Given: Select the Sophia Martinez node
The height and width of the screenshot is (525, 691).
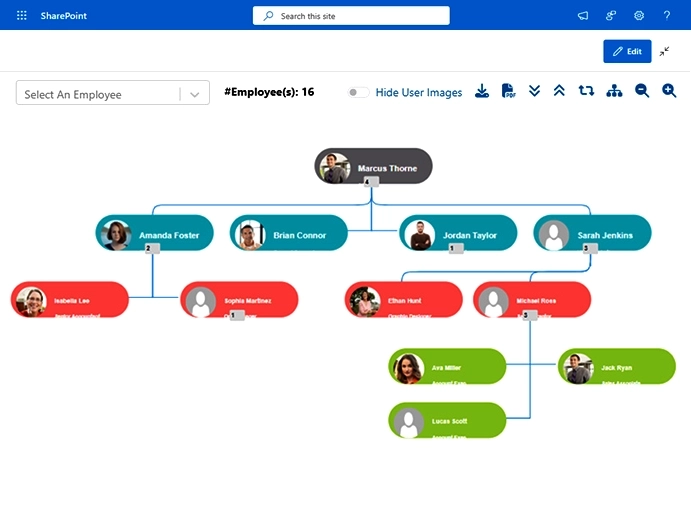Looking at the screenshot, I should 239,300.
